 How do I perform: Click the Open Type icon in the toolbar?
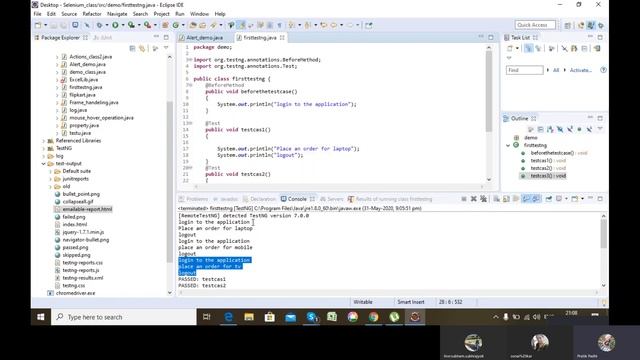193,25
